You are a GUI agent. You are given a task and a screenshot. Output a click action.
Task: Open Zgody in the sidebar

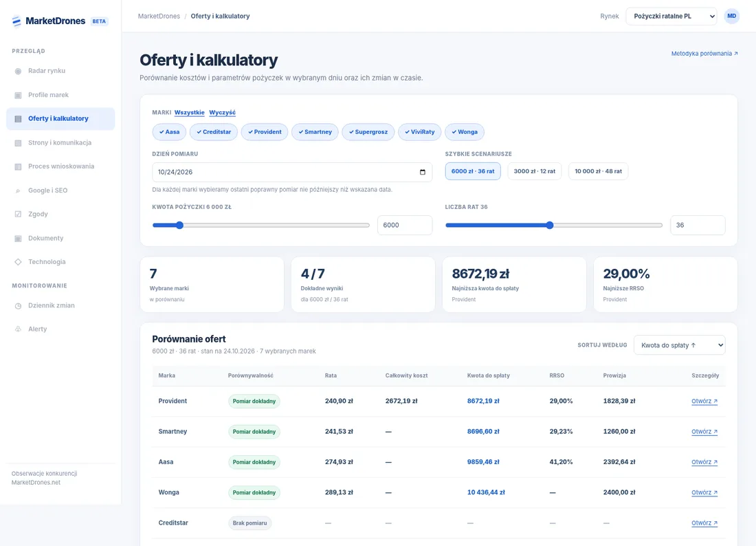point(60,214)
